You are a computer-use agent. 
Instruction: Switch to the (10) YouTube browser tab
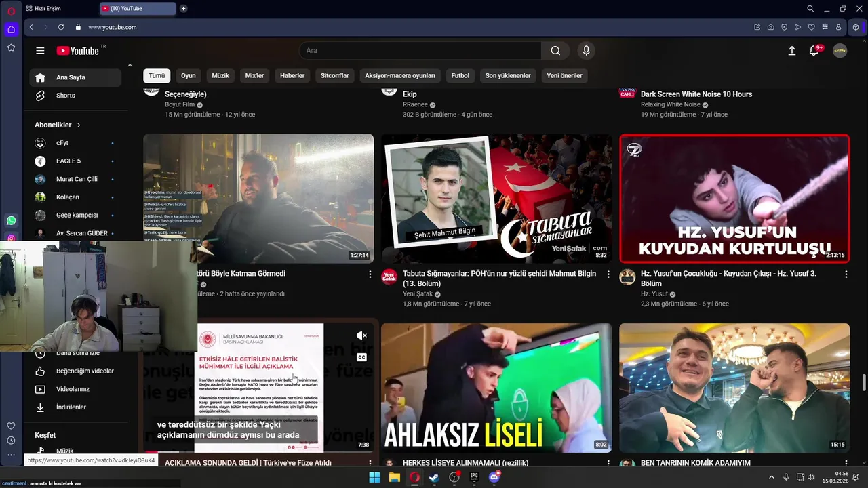click(138, 9)
